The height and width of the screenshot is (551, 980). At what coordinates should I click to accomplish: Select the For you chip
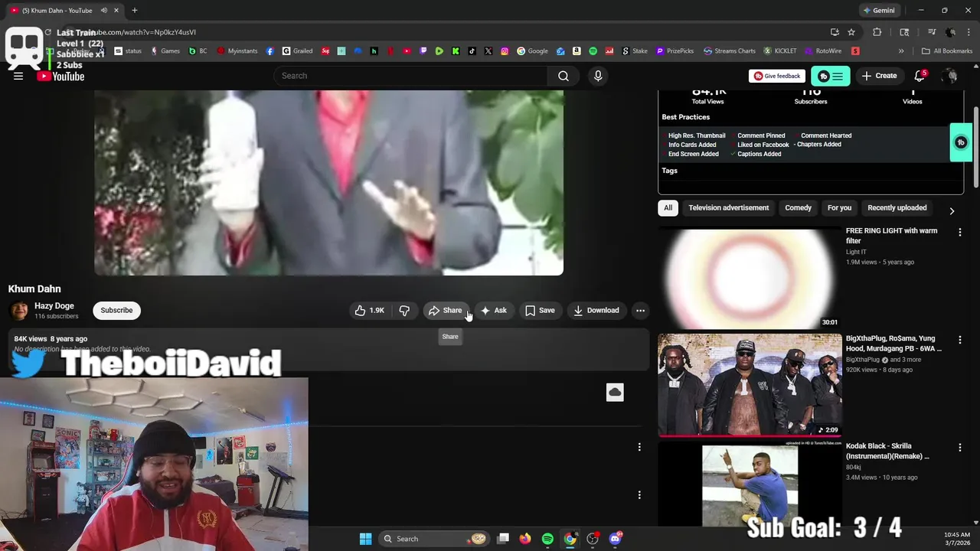839,207
